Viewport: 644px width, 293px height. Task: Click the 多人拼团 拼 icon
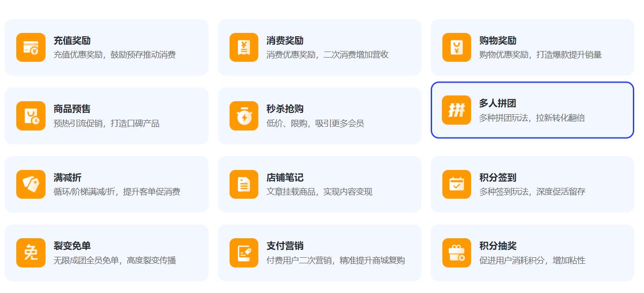[457, 110]
